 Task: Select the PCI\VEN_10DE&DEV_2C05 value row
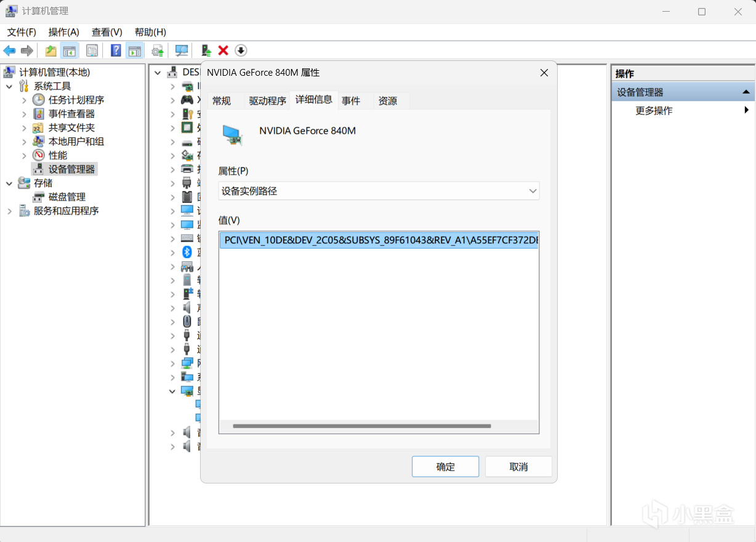[x=379, y=240]
